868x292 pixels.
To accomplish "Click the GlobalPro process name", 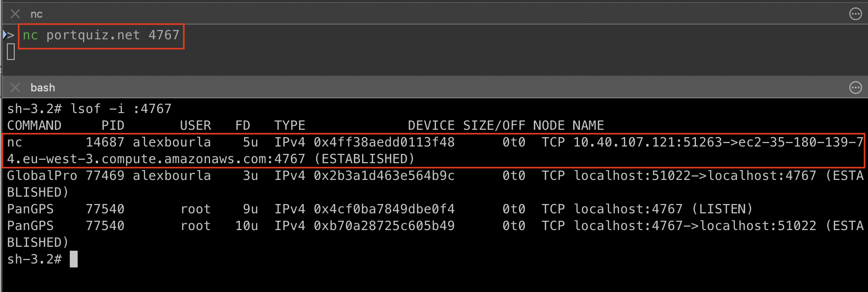I will [x=42, y=176].
